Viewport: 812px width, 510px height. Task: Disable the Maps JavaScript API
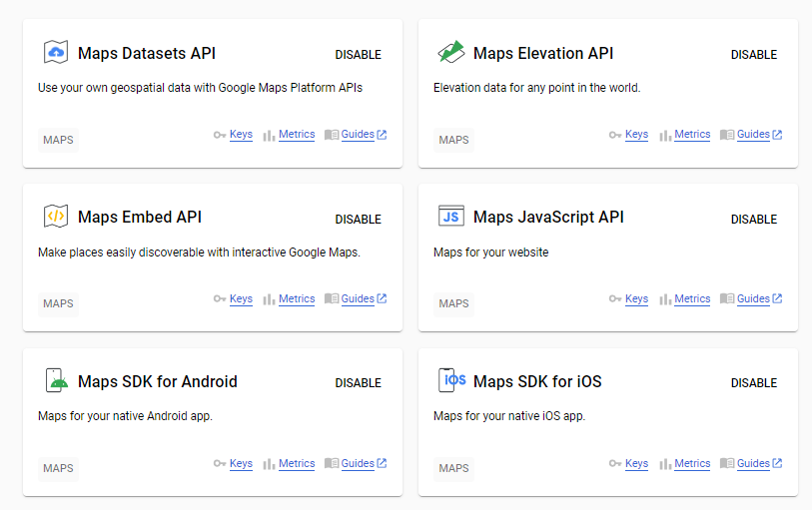[x=753, y=220]
